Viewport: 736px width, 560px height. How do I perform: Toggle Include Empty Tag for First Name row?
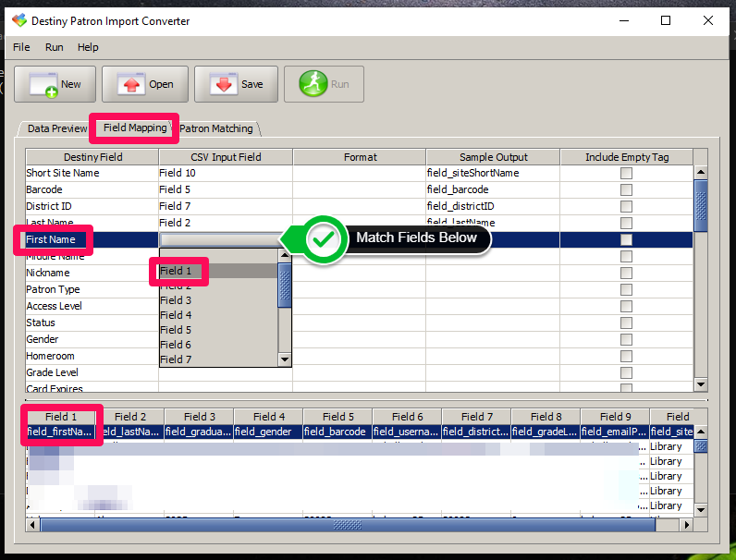click(x=626, y=239)
